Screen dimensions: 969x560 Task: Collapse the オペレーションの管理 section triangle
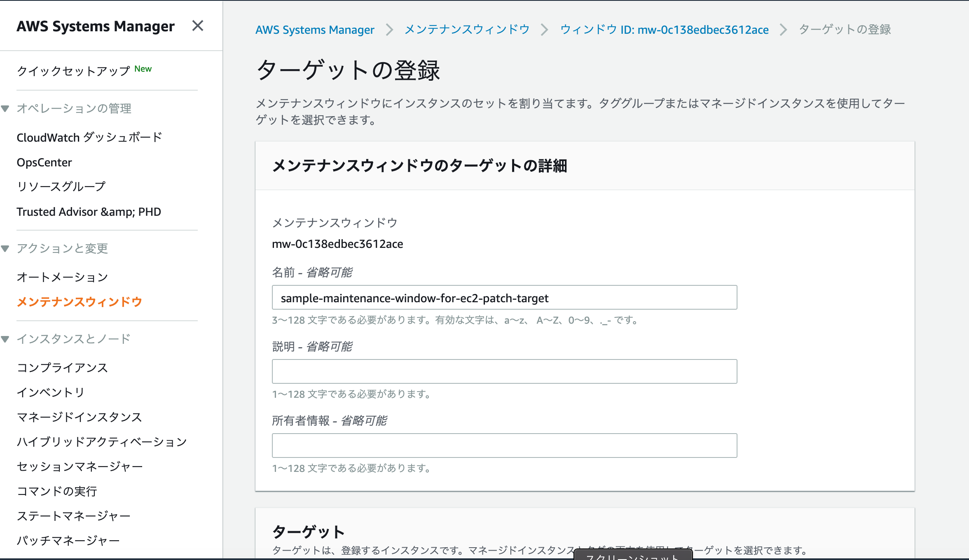coord(5,109)
